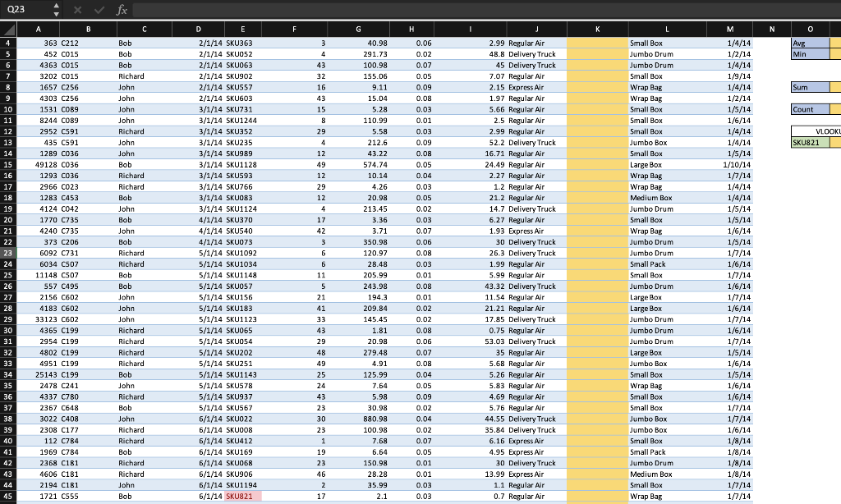The width and height of the screenshot is (841, 504).
Task: Click cell containing 279.48
Action: coord(358,353)
